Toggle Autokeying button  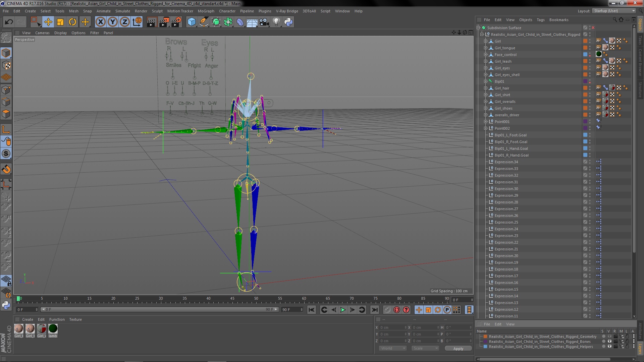tap(397, 310)
